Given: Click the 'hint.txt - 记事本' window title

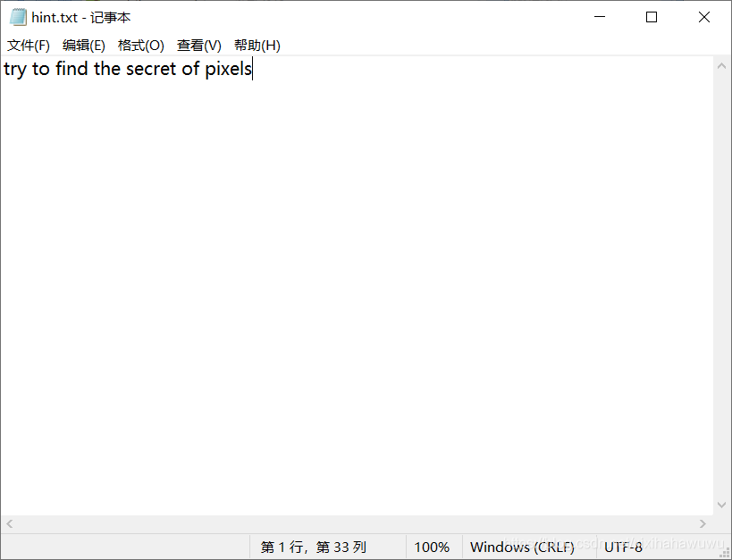Looking at the screenshot, I should tap(81, 18).
